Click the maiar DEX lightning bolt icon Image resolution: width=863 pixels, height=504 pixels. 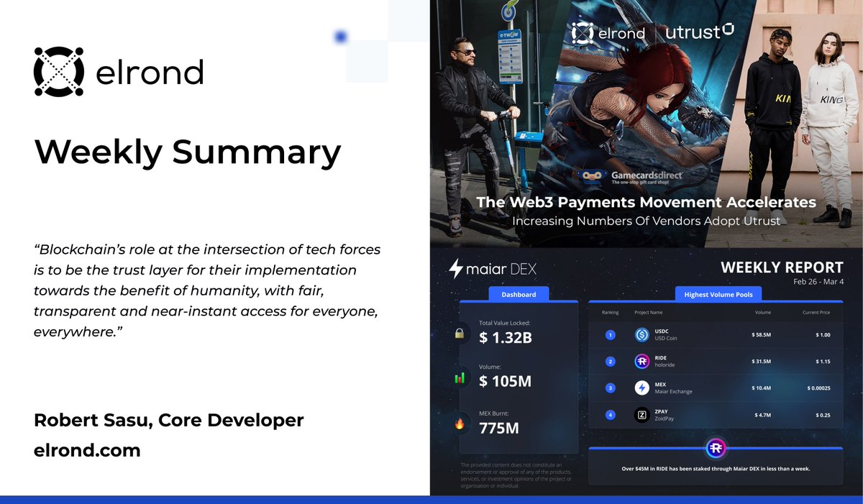(x=455, y=269)
